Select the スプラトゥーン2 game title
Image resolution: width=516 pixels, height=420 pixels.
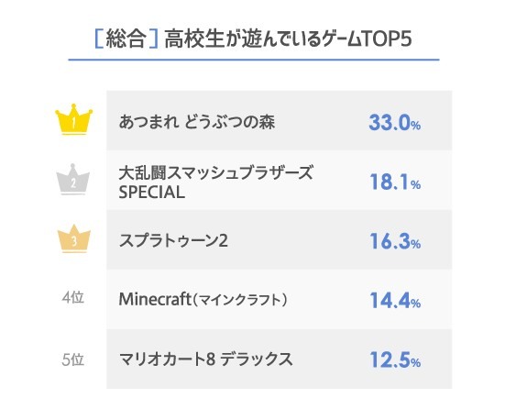click(173, 240)
